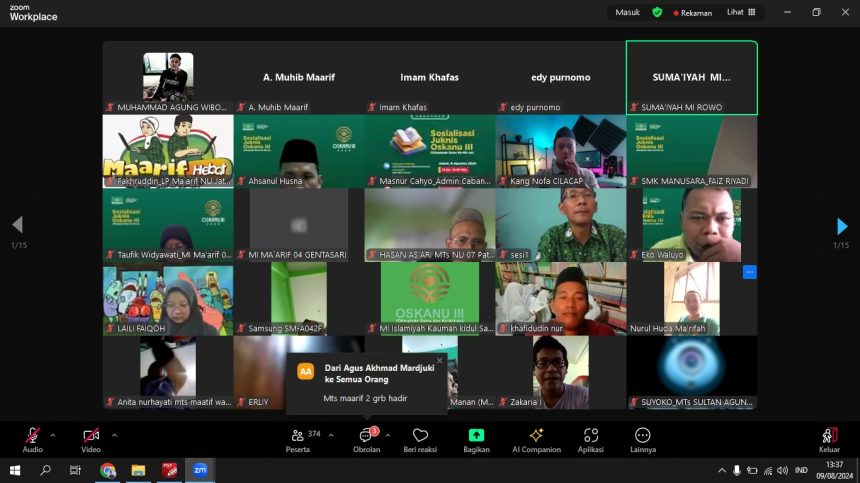Image resolution: width=860 pixels, height=483 pixels.
Task: Open AI Companion
Action: 536,437
